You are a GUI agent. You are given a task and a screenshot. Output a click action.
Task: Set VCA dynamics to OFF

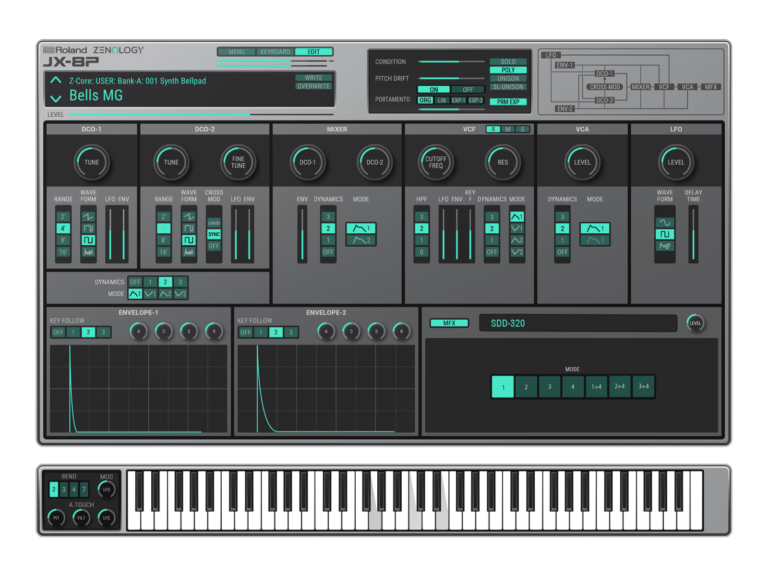(x=562, y=252)
